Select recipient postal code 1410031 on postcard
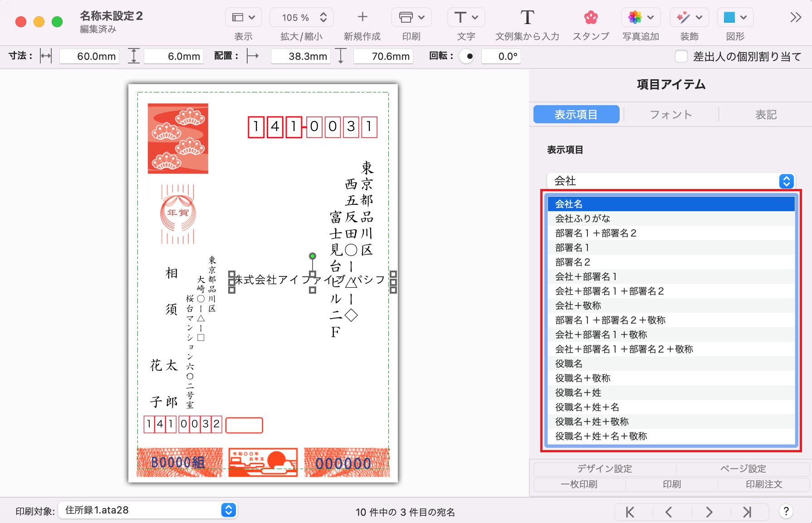This screenshot has width=812, height=523. click(313, 127)
